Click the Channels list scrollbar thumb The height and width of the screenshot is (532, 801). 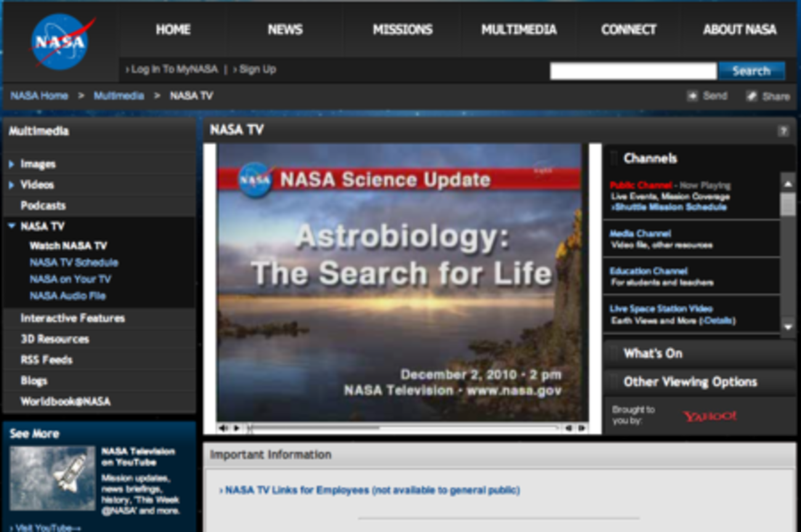[788, 204]
